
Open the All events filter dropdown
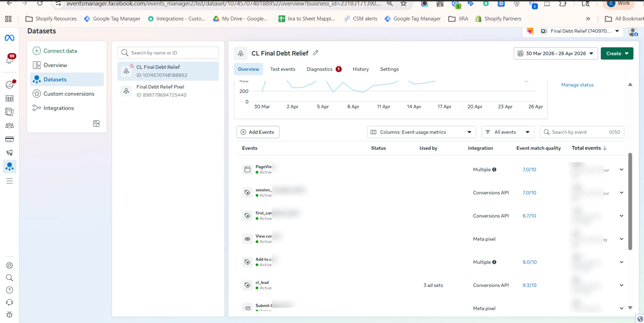coord(508,132)
